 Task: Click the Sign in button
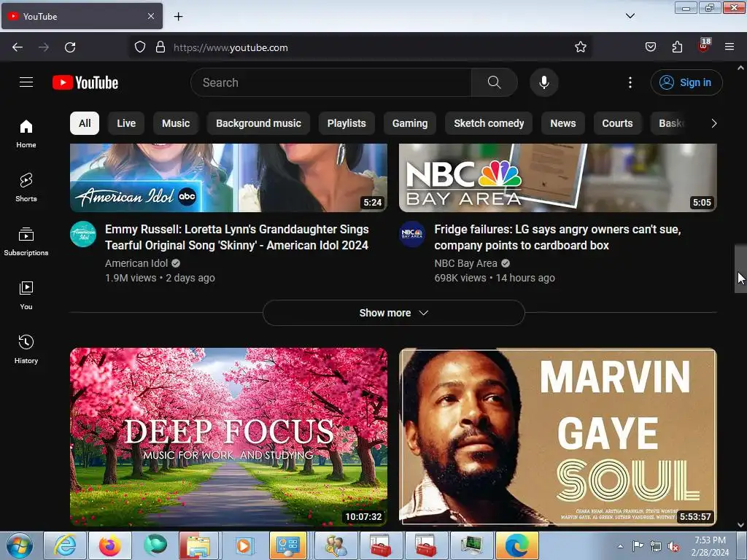(686, 82)
